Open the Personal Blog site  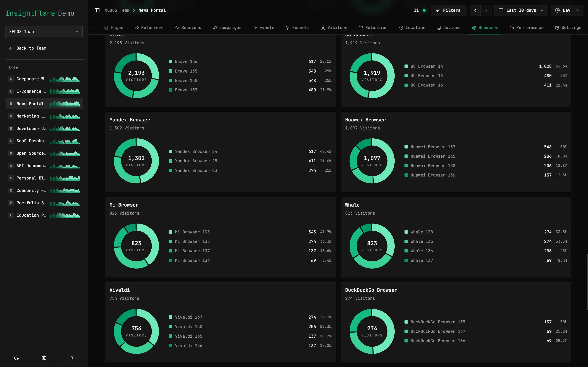coord(44,178)
